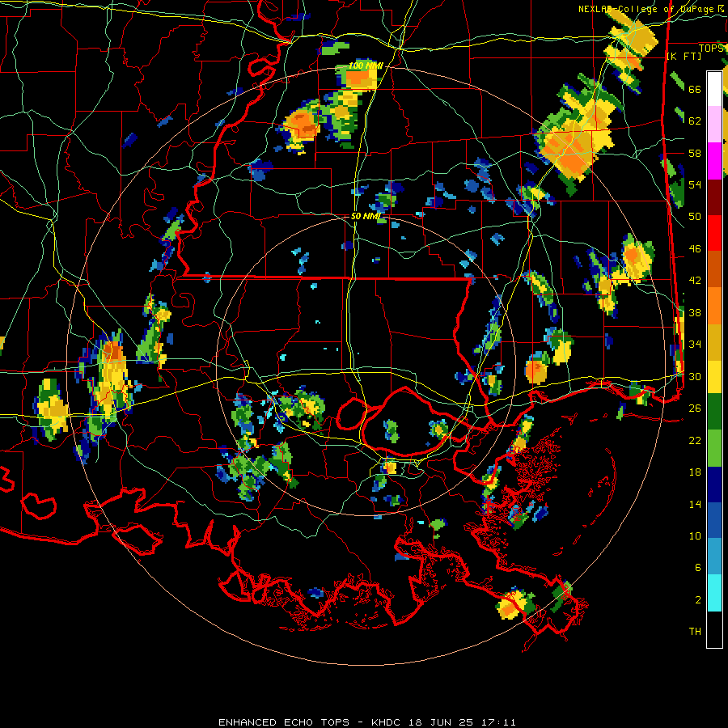Click the '6' legend value
The image size is (728, 728).
click(x=697, y=567)
